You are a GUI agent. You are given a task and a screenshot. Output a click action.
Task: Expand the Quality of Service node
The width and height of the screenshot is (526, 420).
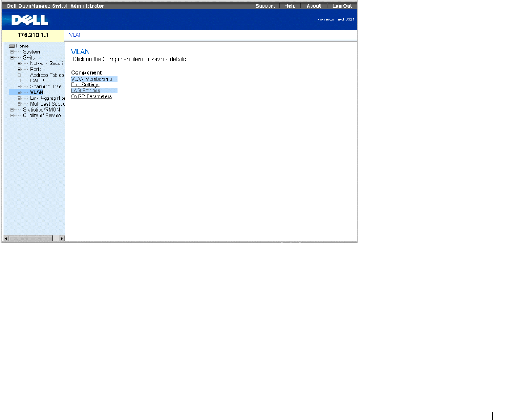[x=12, y=116]
